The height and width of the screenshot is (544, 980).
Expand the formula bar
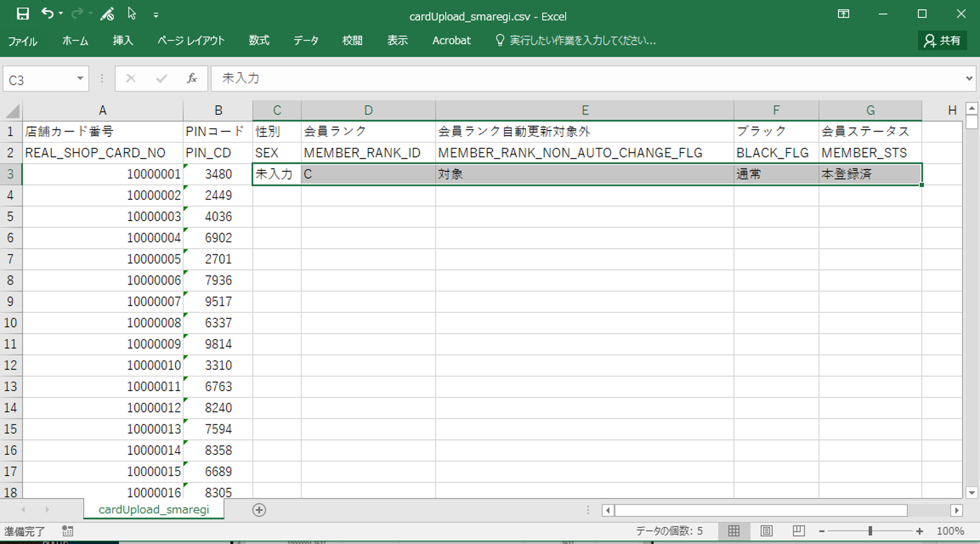click(x=969, y=79)
